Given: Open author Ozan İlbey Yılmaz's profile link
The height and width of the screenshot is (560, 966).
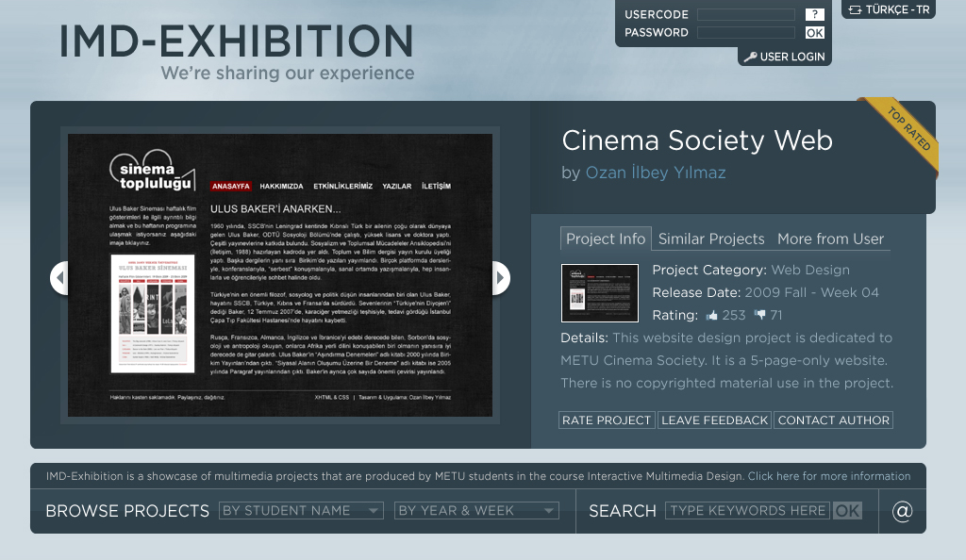Looking at the screenshot, I should tap(656, 173).
